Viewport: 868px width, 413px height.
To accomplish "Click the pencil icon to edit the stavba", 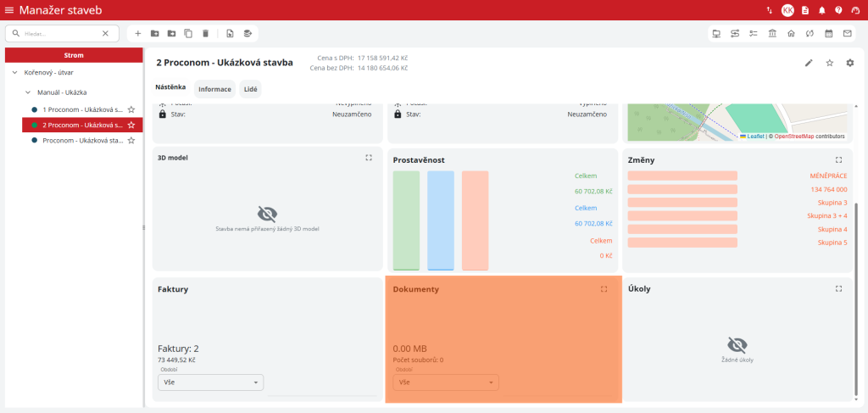I will pyautogui.click(x=809, y=63).
